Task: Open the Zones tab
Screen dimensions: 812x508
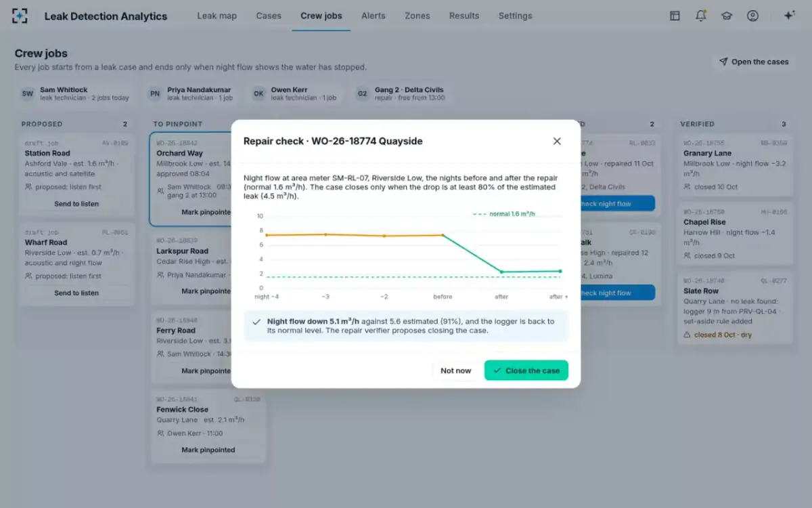Action: click(x=418, y=16)
